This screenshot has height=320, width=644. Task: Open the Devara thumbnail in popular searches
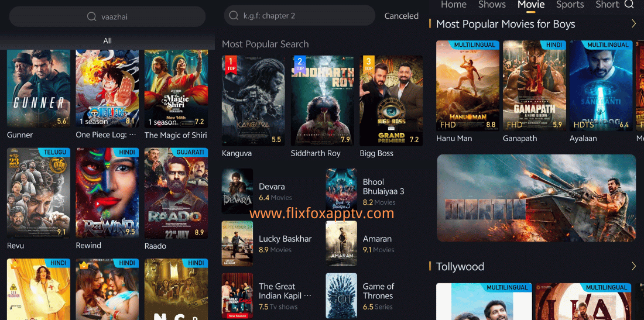coord(237,191)
